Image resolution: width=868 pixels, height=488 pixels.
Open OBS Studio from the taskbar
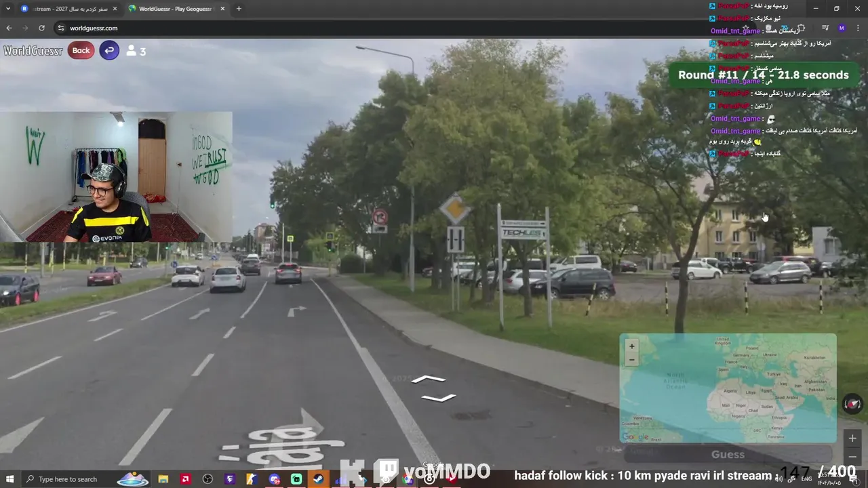pos(208,479)
